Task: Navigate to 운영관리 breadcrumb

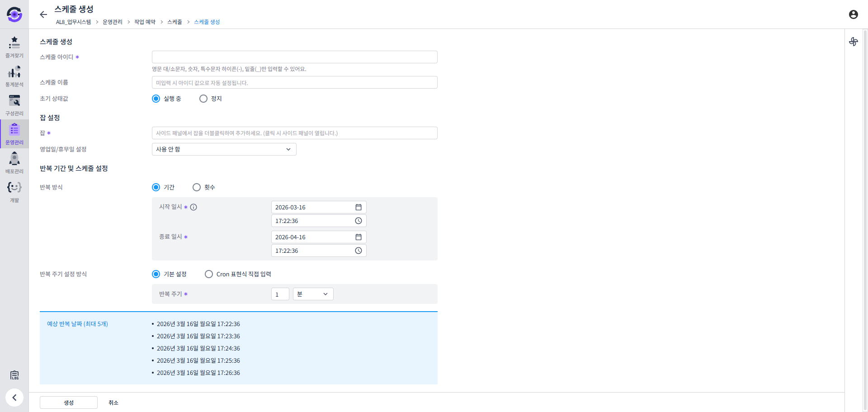Action: (113, 22)
